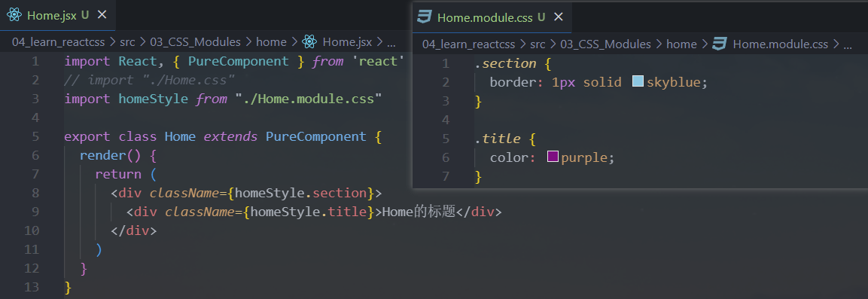Click line number 1 in Home.jsx
Screen dimensions: 868x299
coord(35,61)
